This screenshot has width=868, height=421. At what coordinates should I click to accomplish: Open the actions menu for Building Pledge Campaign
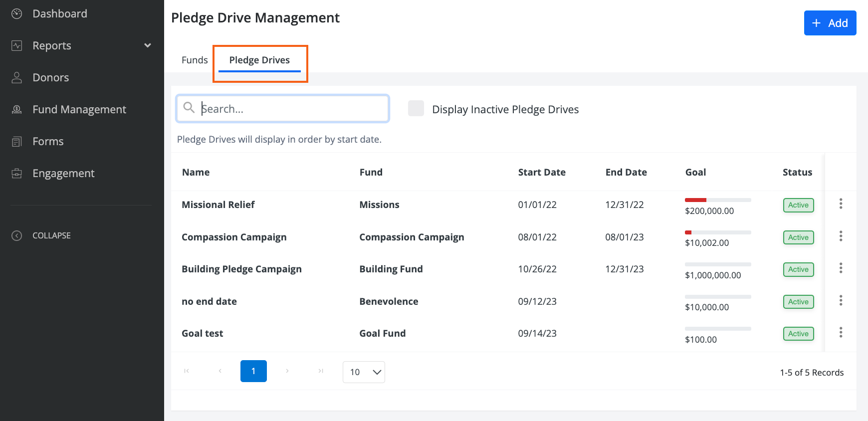841,268
